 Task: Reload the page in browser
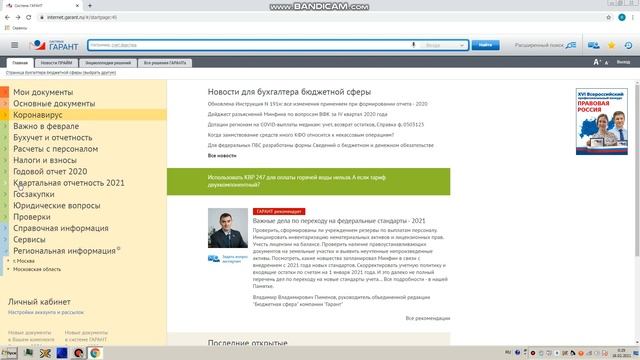29,17
